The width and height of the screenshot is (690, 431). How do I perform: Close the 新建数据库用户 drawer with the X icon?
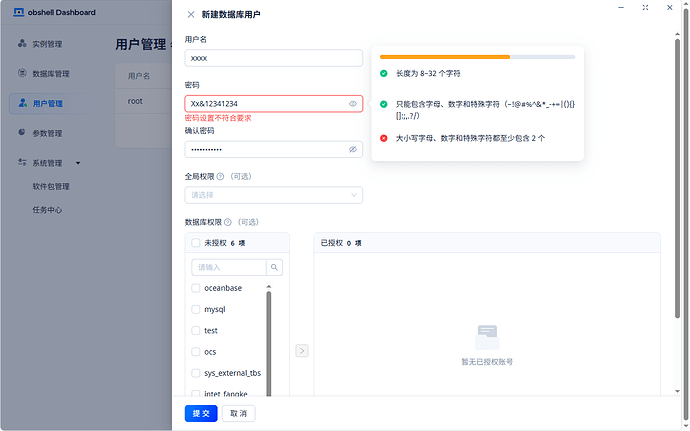pyautogui.click(x=191, y=15)
